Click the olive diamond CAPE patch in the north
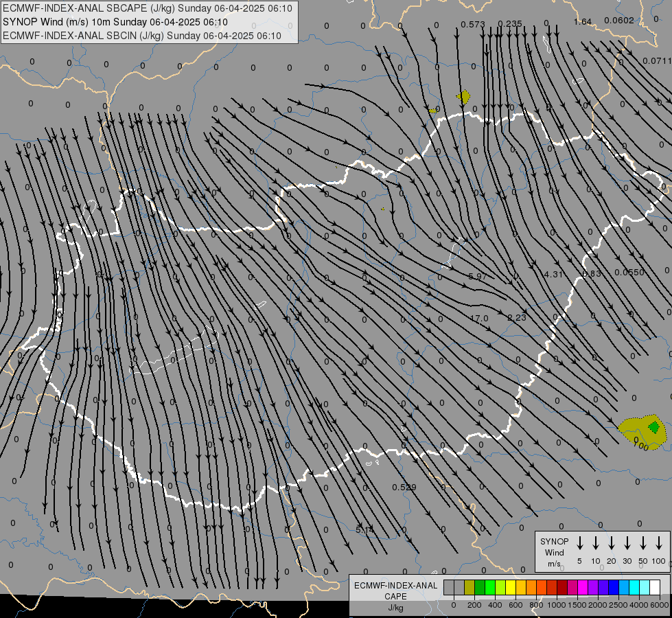Screen dimensions: 672x618 click(463, 97)
